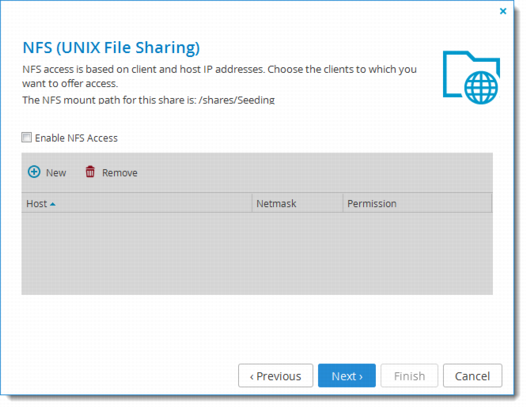This screenshot has height=407, width=526.
Task: Click the NFS access description text
Action: tap(219, 76)
